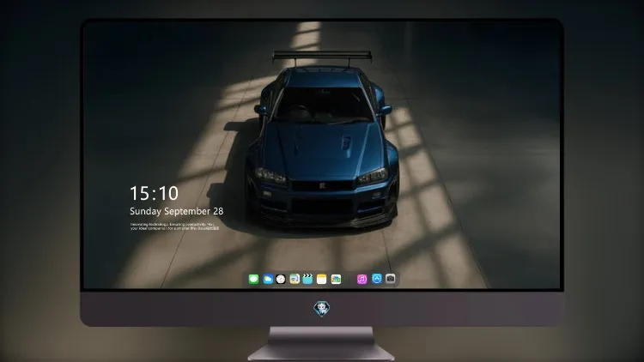Open the Camera app in dock

click(391, 279)
